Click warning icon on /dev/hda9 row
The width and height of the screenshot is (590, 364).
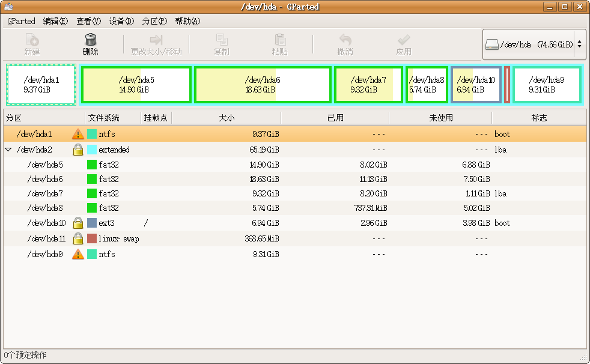tap(78, 254)
